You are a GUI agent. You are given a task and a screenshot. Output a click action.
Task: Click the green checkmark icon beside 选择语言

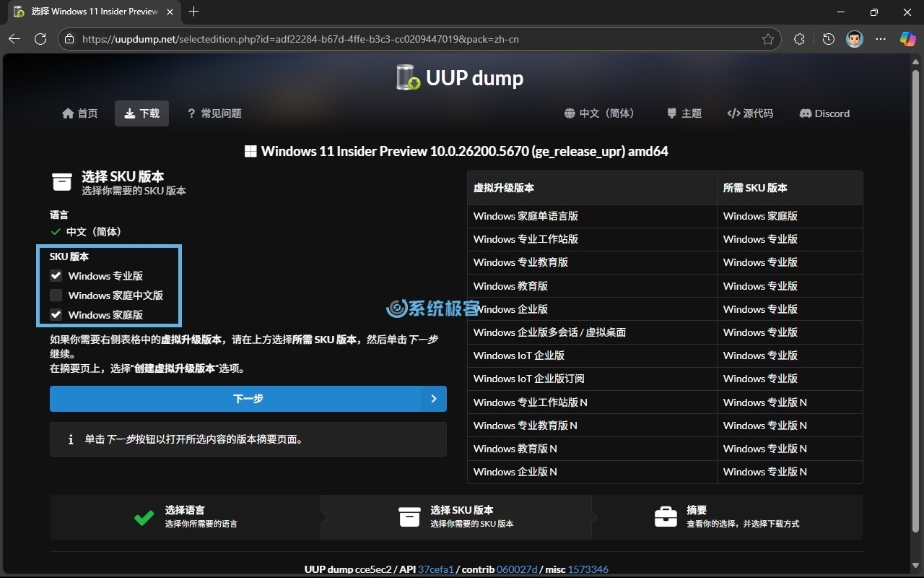(x=144, y=517)
